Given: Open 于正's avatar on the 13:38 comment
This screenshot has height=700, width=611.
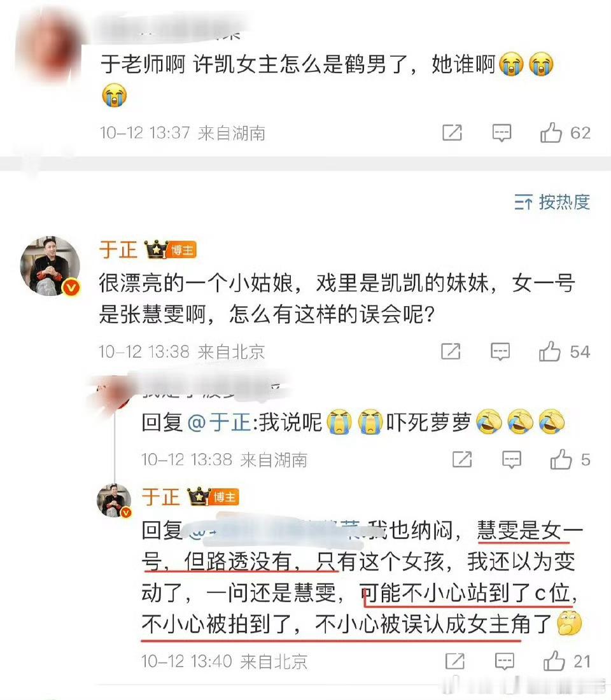Looking at the screenshot, I should pos(50,267).
